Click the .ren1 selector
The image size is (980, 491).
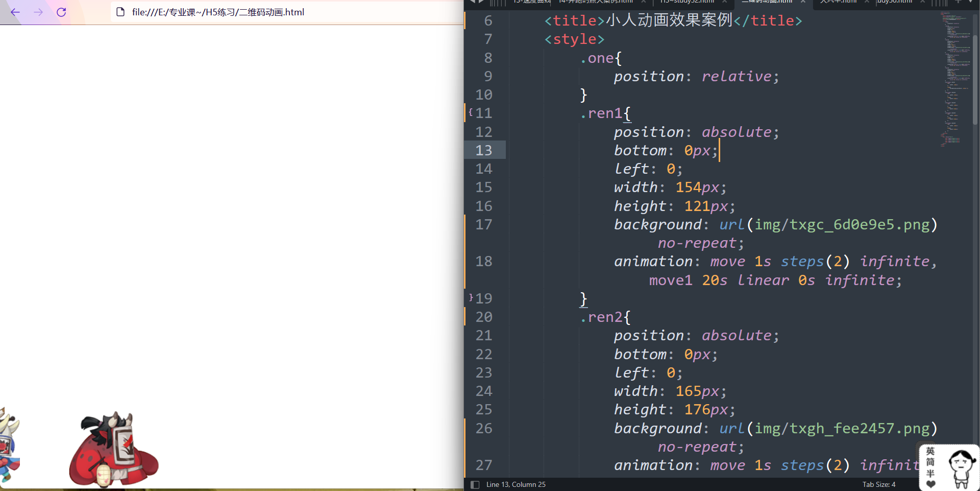[x=601, y=113]
